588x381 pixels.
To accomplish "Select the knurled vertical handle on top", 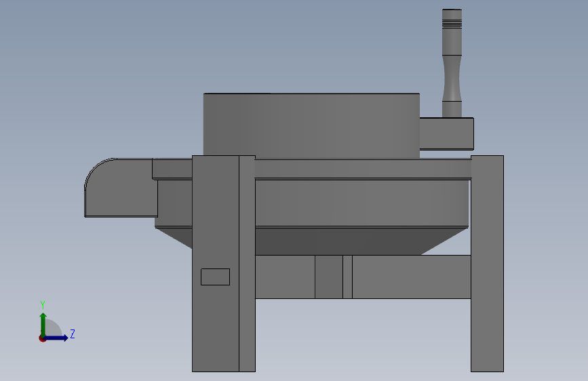I will coord(452,63).
